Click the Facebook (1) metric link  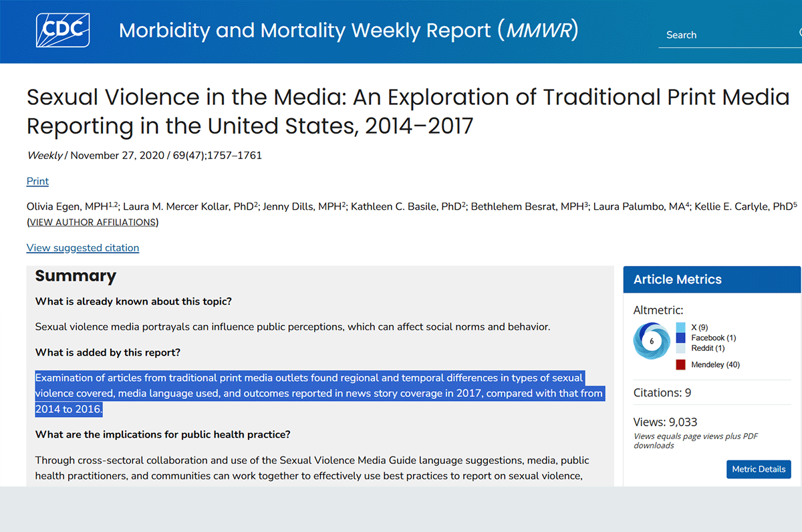713,338
